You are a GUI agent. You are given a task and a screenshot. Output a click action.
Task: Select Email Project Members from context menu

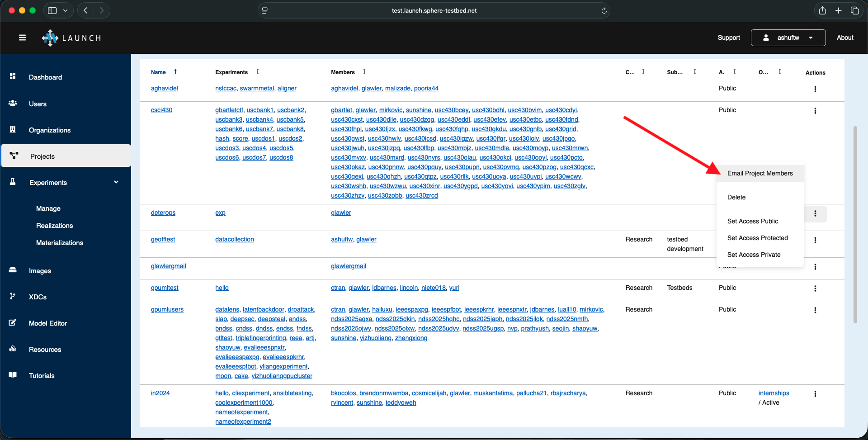(x=759, y=173)
